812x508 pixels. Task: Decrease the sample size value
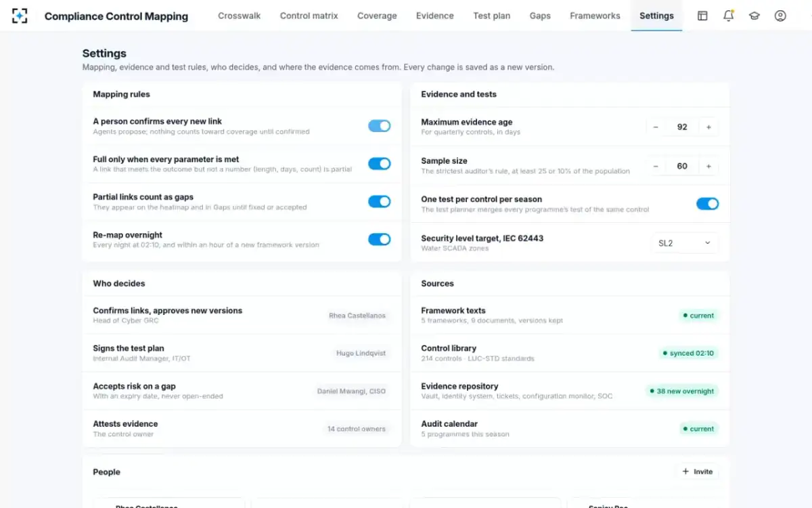click(x=656, y=166)
